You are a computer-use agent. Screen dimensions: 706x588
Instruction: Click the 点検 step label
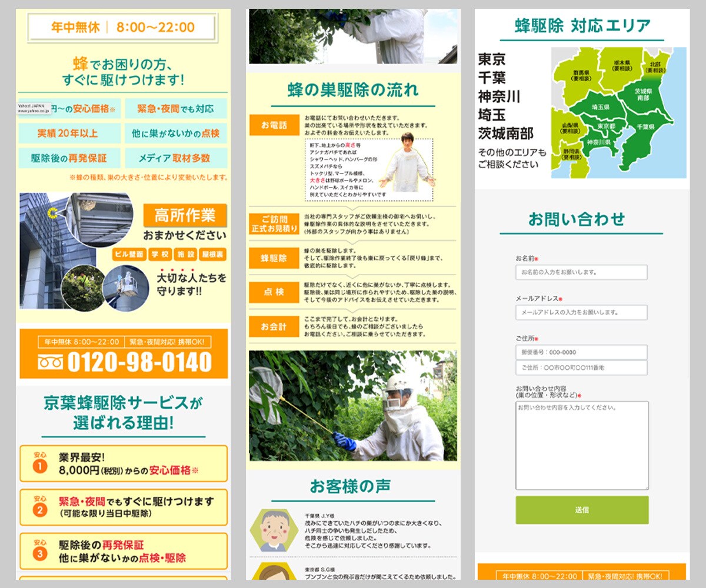point(274,292)
